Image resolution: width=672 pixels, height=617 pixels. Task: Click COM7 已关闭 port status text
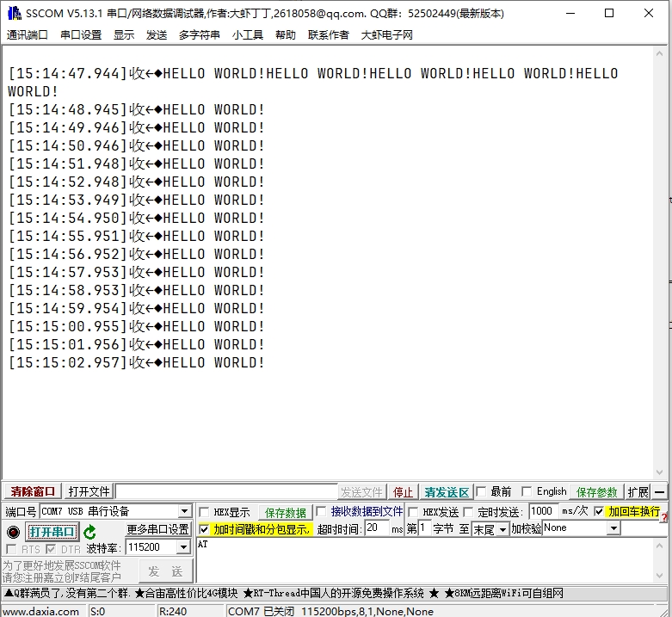[261, 611]
